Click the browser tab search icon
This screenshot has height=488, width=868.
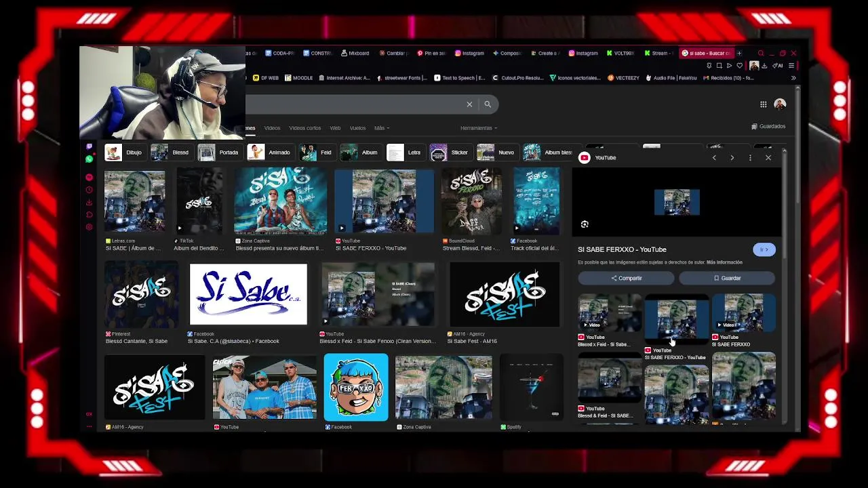coord(761,53)
